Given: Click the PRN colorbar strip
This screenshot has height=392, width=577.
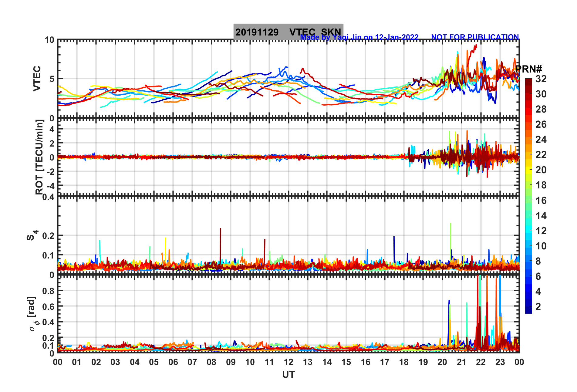Looking at the screenshot, I should point(528,196).
